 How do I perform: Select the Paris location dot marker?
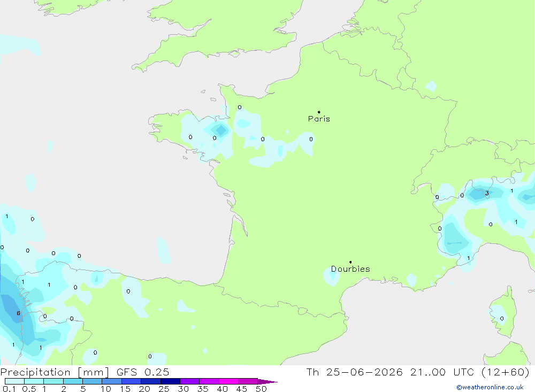tap(319, 112)
